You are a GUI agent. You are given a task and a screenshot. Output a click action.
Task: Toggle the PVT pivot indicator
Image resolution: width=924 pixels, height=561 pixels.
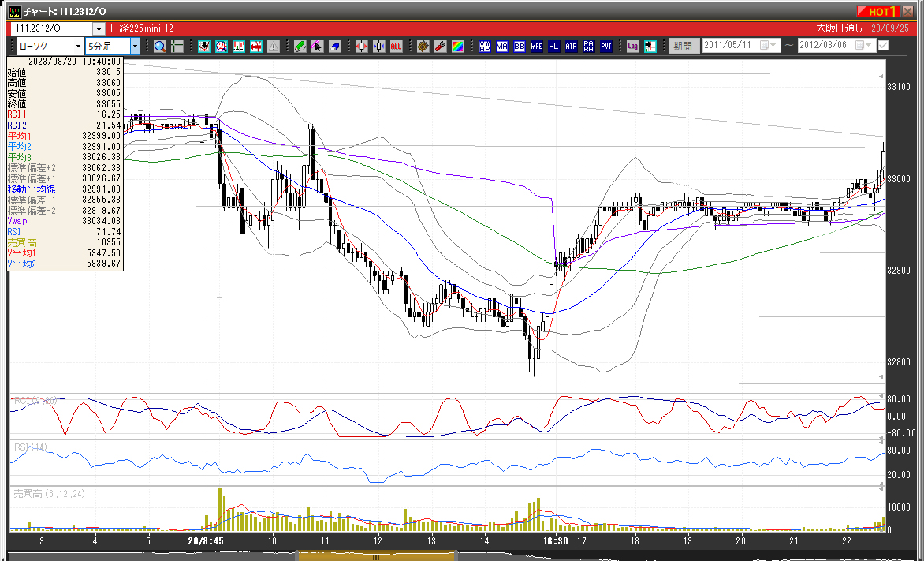605,46
